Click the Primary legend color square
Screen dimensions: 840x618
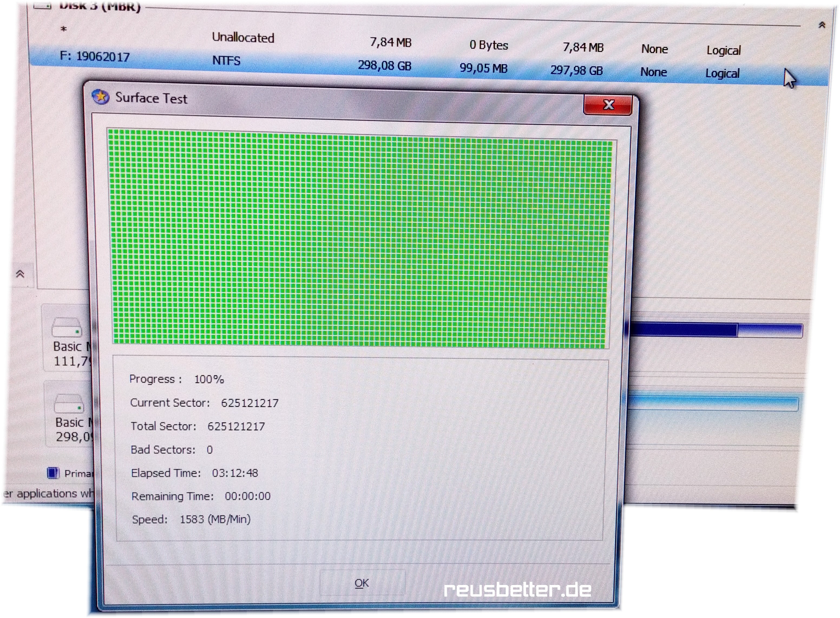[x=53, y=473]
